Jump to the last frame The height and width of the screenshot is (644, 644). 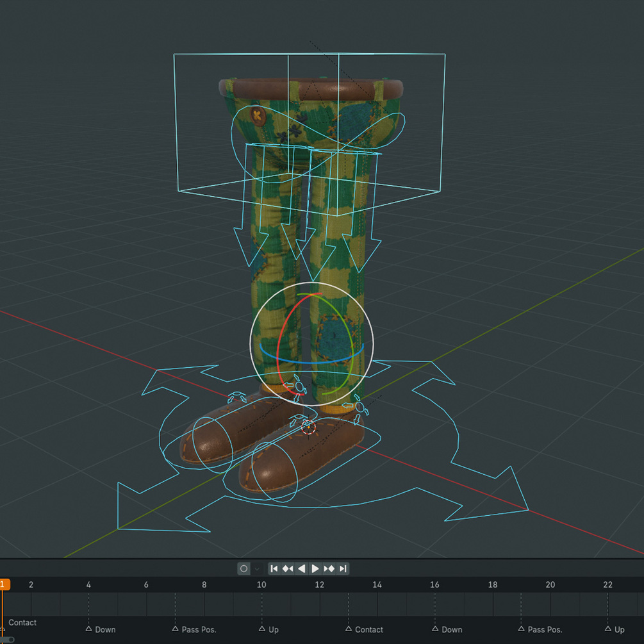tap(343, 568)
